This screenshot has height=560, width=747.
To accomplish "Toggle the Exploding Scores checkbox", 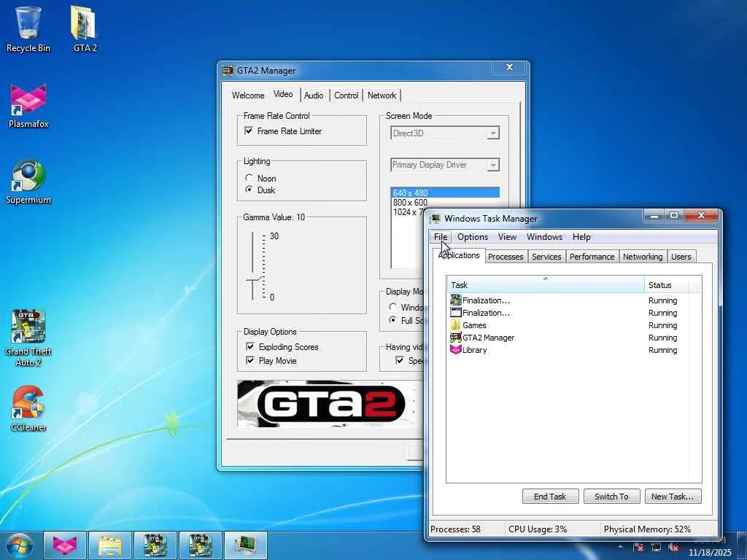I will (x=249, y=346).
